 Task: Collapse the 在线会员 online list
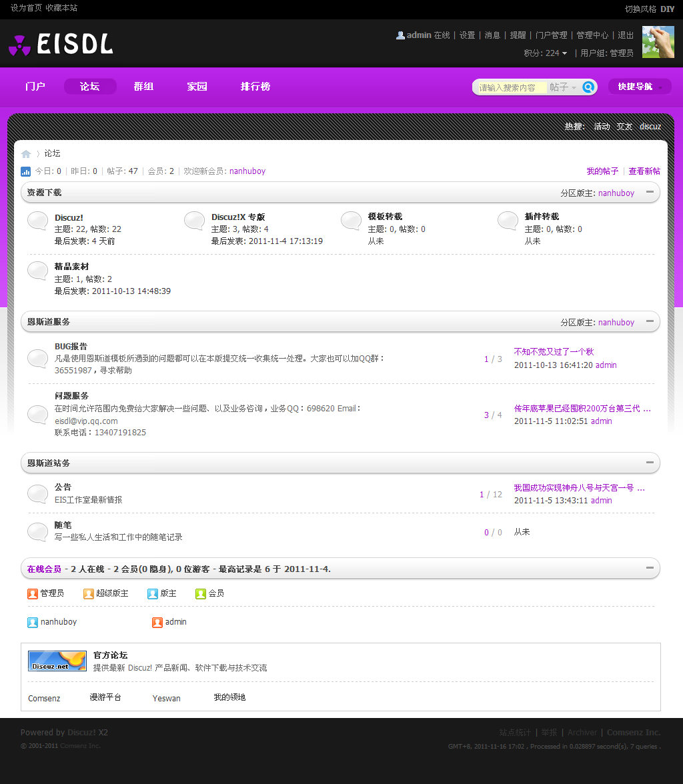coord(650,568)
